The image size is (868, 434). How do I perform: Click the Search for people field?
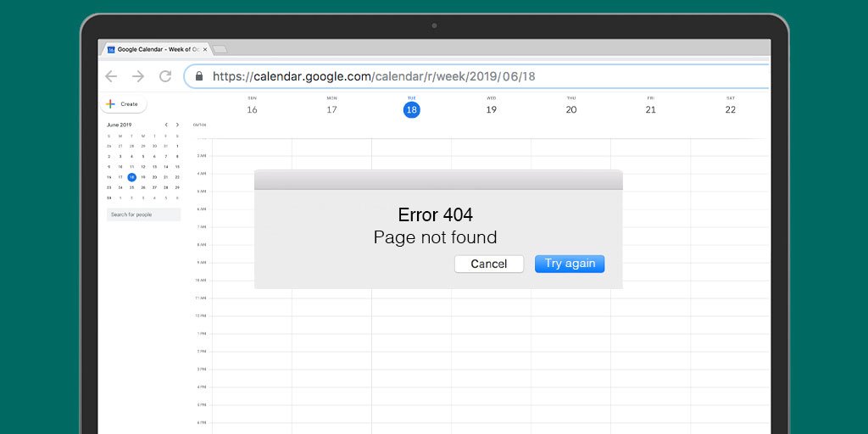tap(143, 214)
